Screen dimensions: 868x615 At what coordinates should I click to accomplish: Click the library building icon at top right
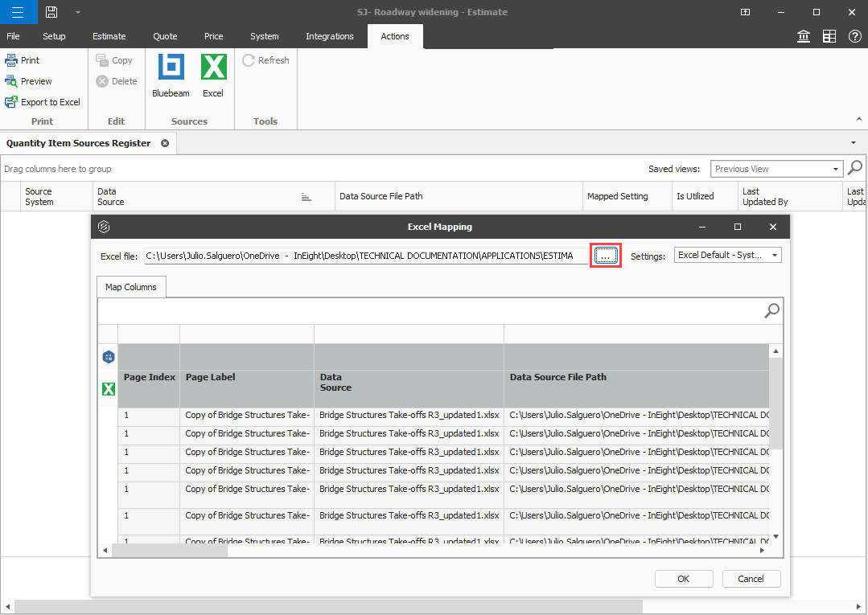pos(804,36)
